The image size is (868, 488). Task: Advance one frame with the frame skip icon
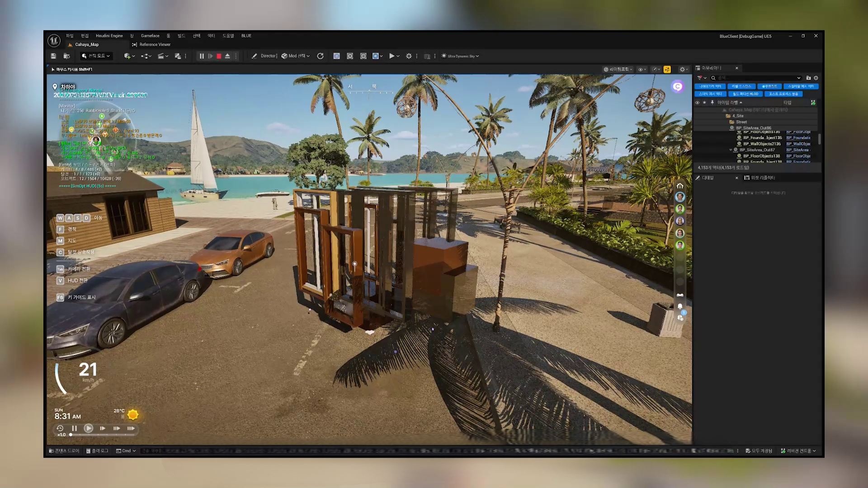(x=210, y=56)
